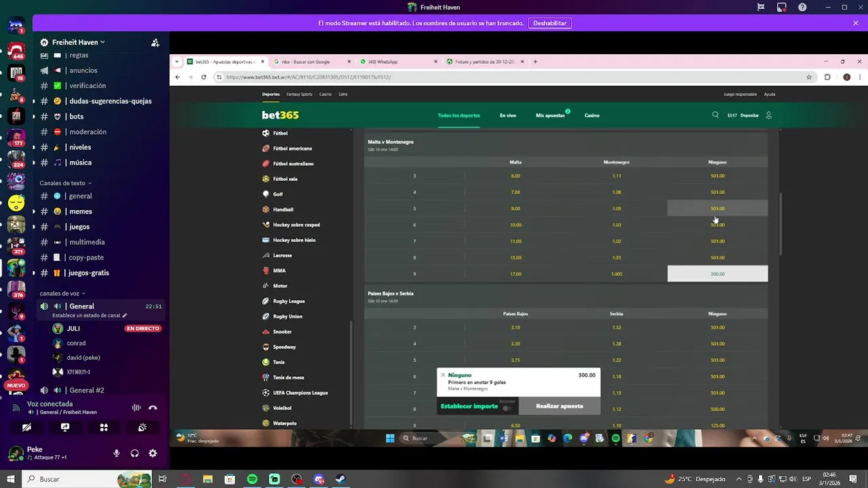Viewport: 868px width, 488px height.
Task: Open the Casino tab in bet365 header
Action: click(592, 115)
